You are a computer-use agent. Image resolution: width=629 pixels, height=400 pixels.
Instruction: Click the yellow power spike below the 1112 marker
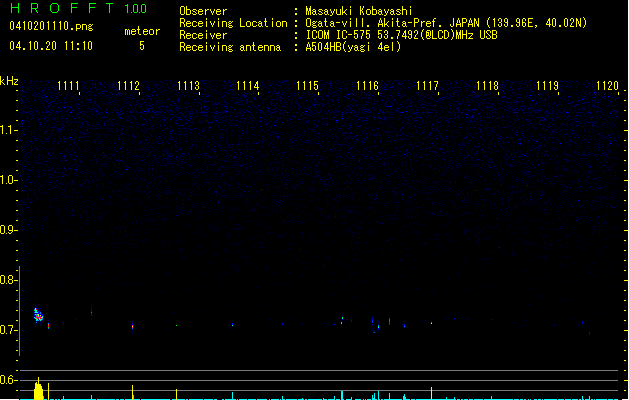133,392
